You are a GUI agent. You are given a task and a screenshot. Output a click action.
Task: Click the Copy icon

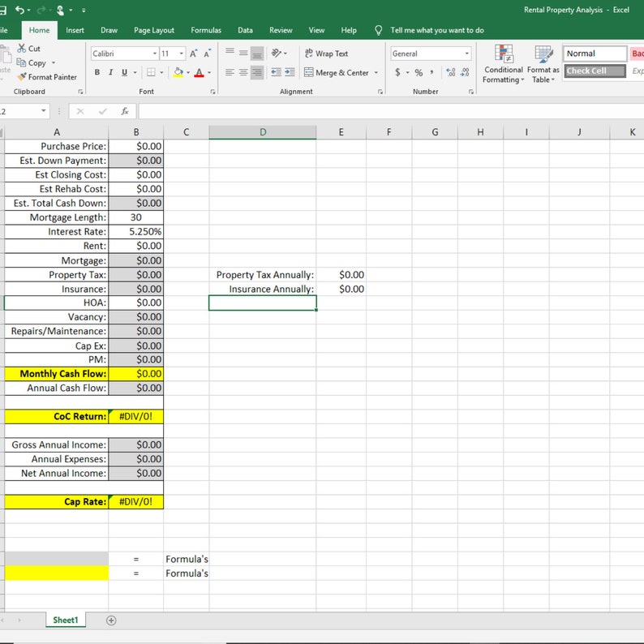(x=21, y=62)
